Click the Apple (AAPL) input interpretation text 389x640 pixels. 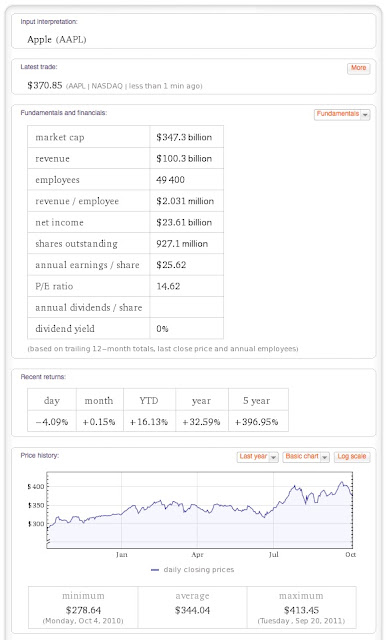57,40
